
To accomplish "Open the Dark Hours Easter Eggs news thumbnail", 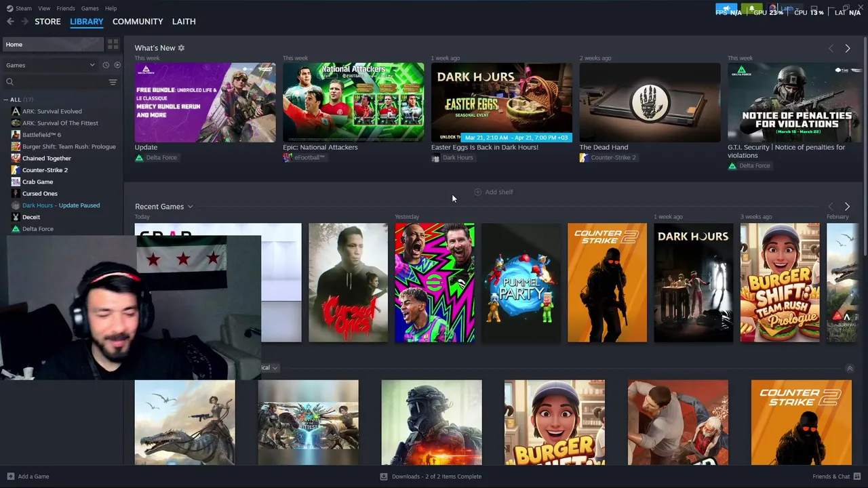I will tap(501, 102).
